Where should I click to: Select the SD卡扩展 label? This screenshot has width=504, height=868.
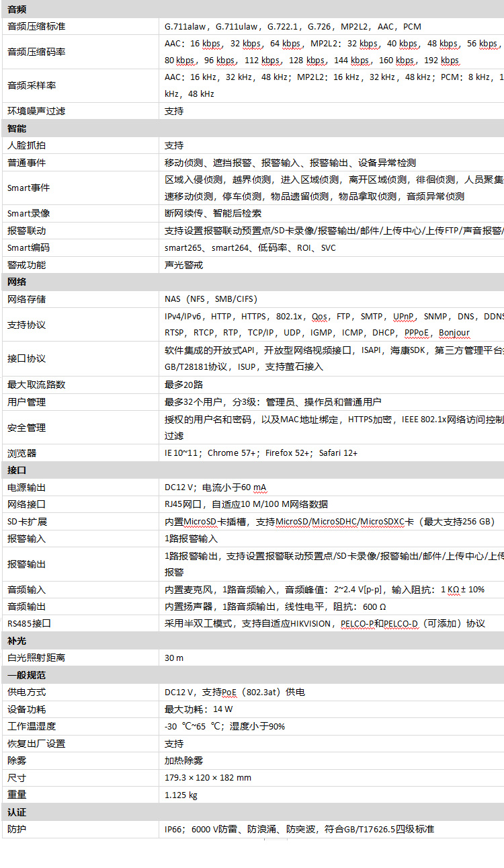click(27, 521)
